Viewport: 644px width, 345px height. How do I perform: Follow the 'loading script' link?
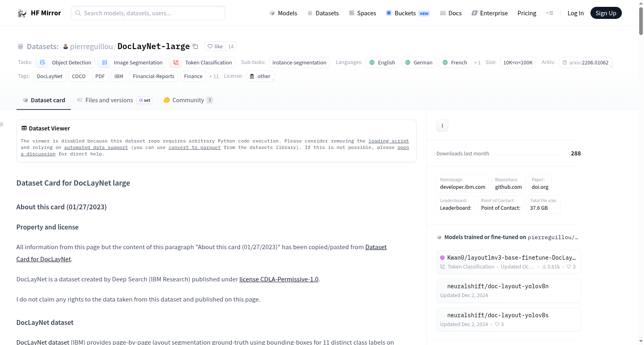[x=389, y=141]
